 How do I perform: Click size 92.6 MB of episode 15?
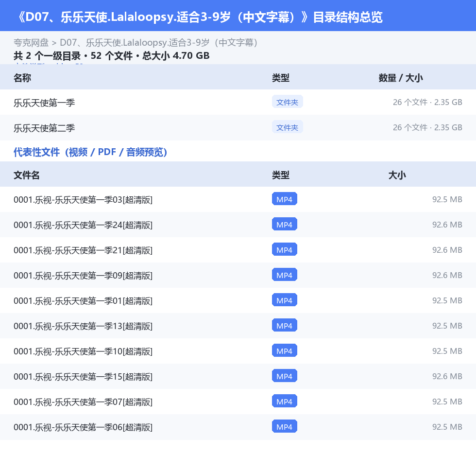pos(447,376)
